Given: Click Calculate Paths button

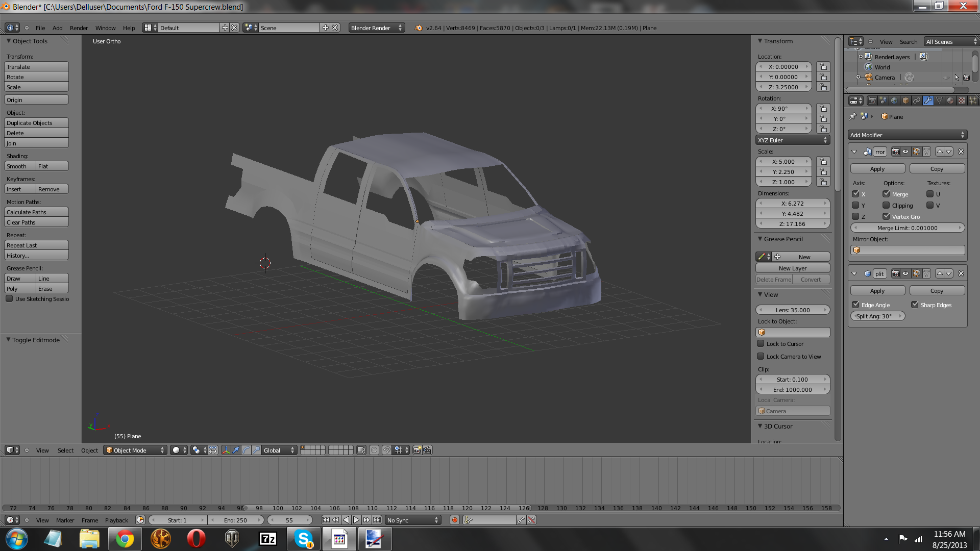Looking at the screenshot, I should 36,212.
